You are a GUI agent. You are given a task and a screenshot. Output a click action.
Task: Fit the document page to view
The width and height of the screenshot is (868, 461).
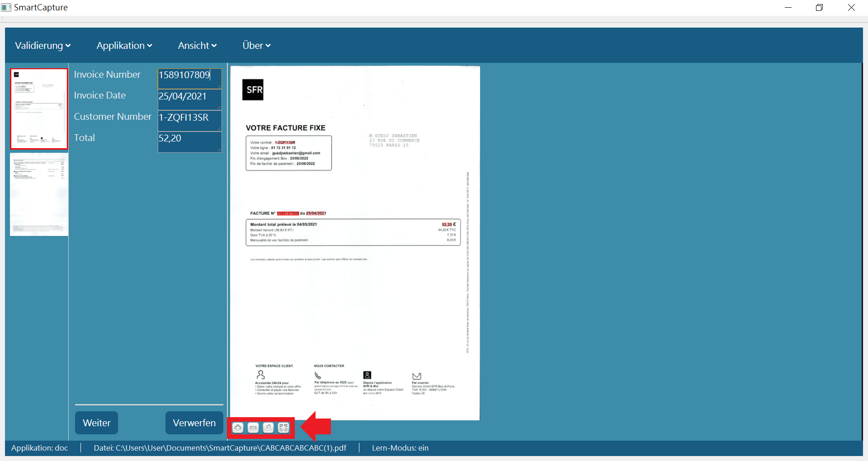point(283,428)
